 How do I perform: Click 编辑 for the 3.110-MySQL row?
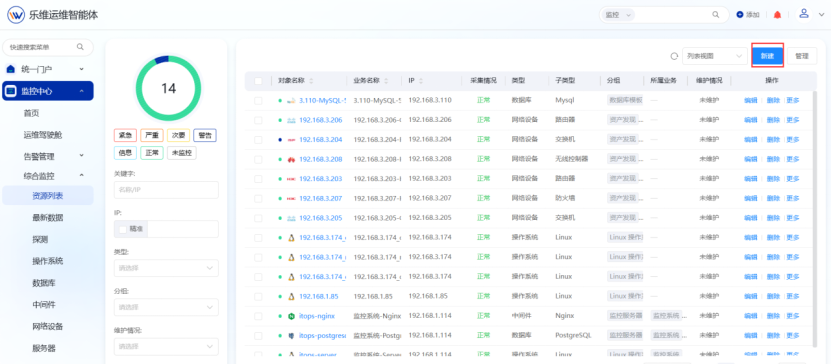(x=751, y=100)
